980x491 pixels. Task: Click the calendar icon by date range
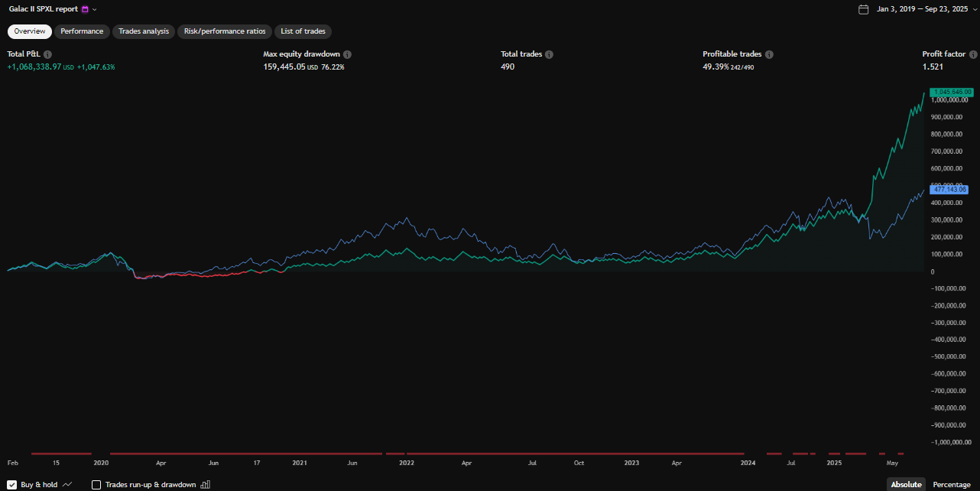point(863,10)
